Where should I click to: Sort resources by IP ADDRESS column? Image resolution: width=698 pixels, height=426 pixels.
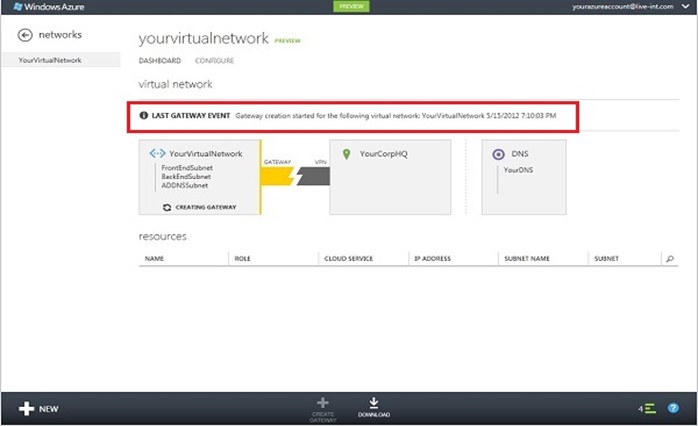[432, 258]
